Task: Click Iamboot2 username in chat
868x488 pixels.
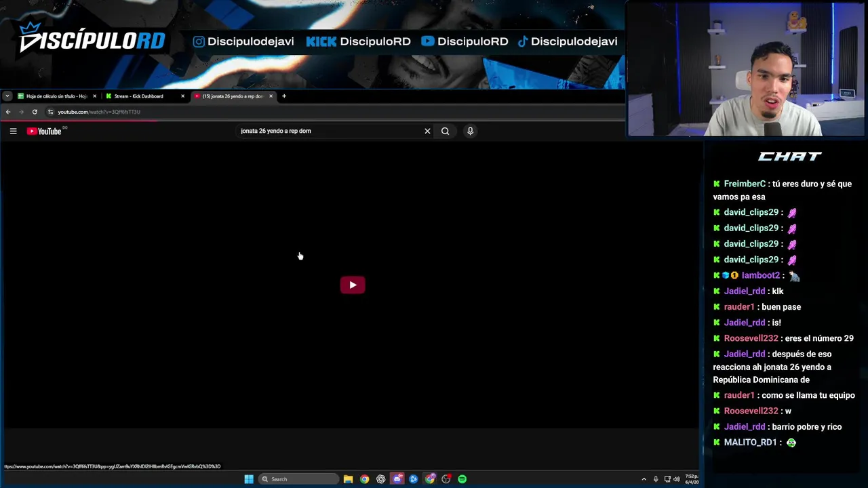Action: [760, 275]
